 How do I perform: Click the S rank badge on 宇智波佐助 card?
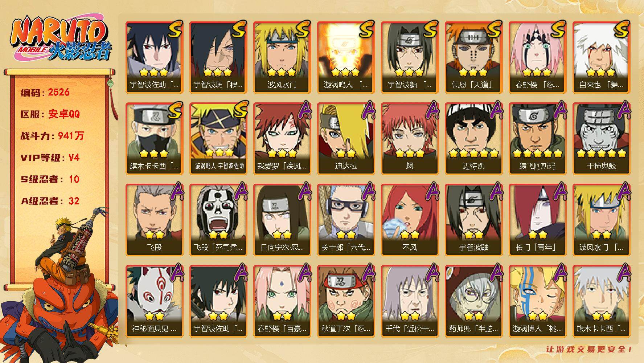[174, 29]
